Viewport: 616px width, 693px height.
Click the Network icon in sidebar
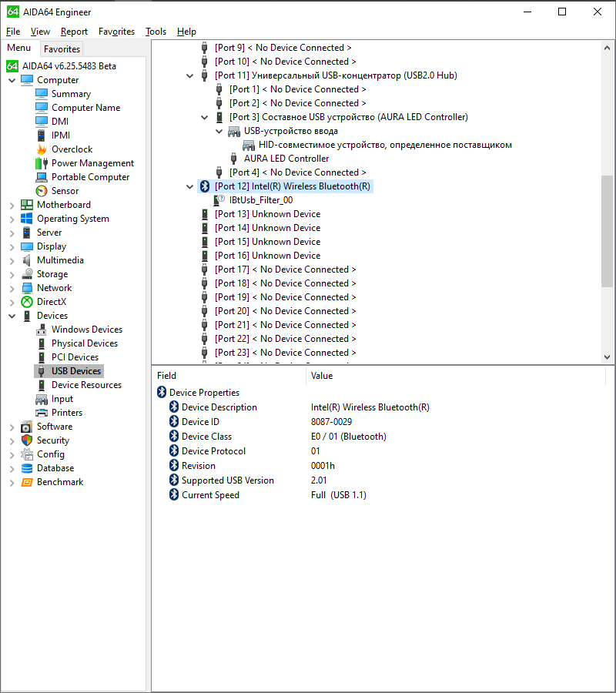pyautogui.click(x=27, y=288)
